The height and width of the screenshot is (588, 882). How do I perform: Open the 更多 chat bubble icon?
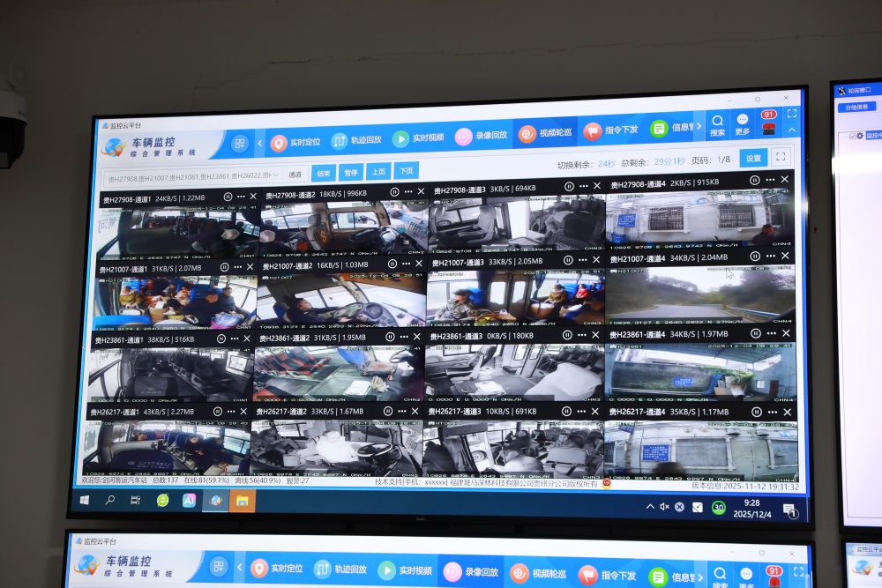(743, 124)
